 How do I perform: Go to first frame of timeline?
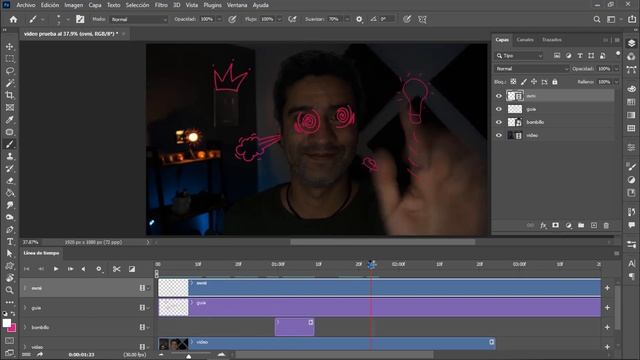27,269
